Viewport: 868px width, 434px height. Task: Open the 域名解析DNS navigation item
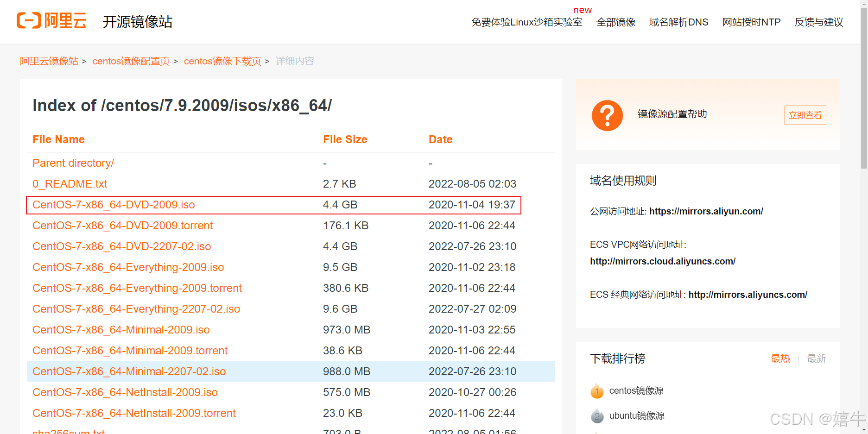coord(678,22)
